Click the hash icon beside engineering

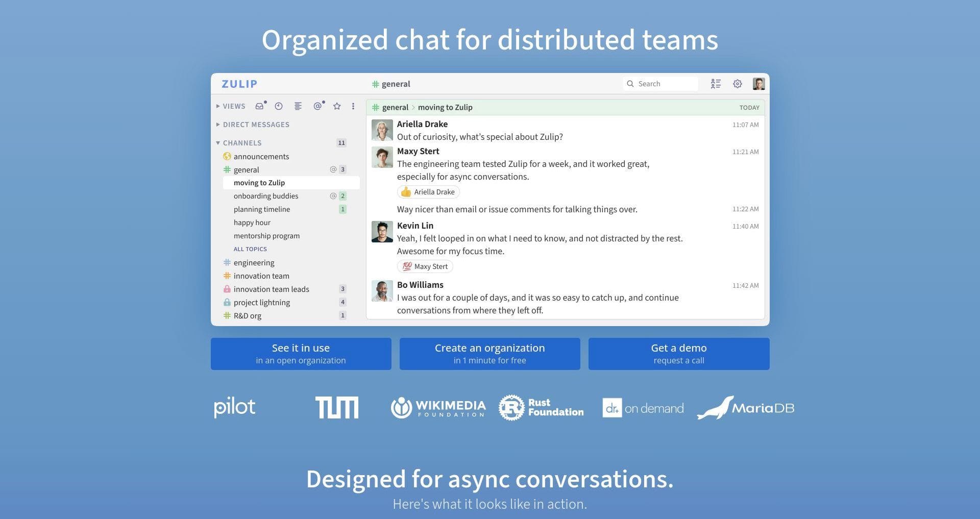click(x=227, y=262)
